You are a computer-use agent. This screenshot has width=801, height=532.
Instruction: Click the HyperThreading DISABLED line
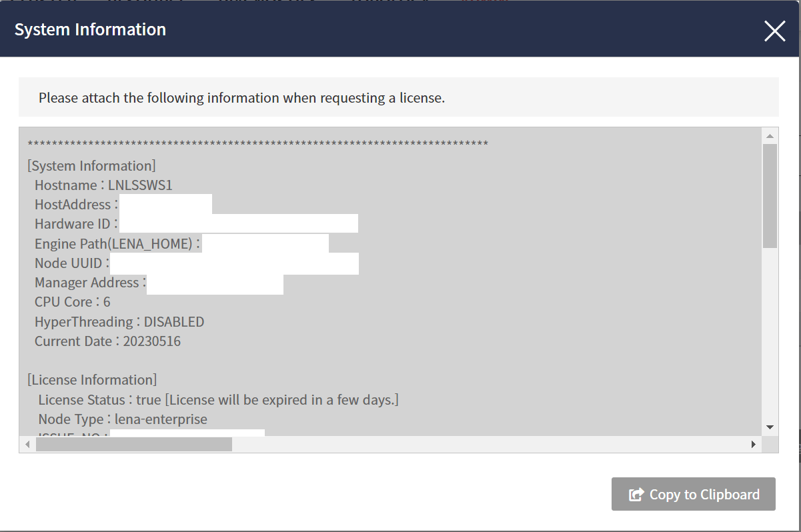coord(119,321)
